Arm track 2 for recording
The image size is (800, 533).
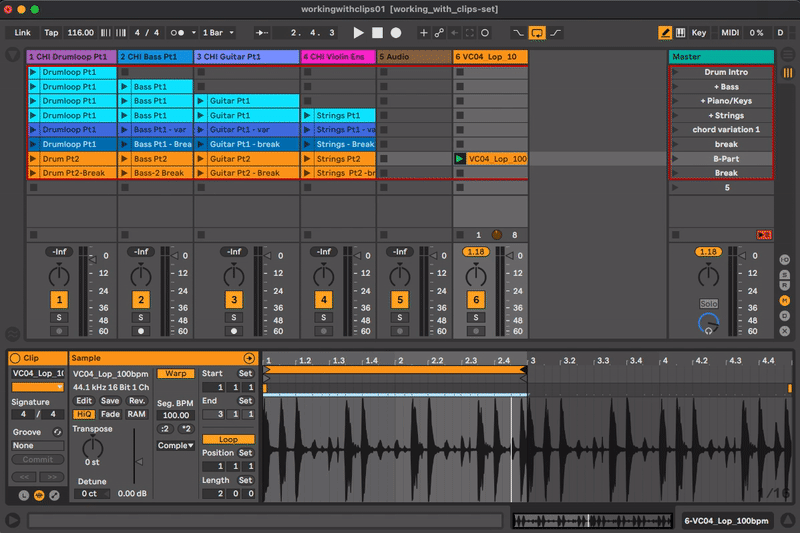141,330
